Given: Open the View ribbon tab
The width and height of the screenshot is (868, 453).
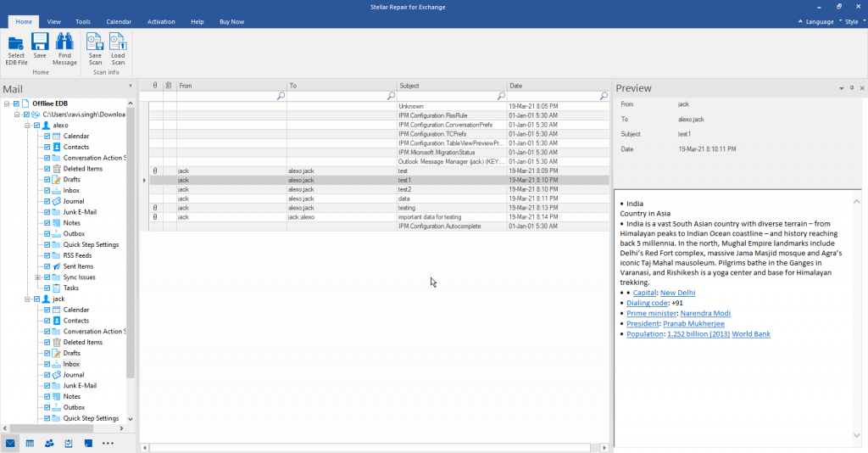Looking at the screenshot, I should 53,21.
